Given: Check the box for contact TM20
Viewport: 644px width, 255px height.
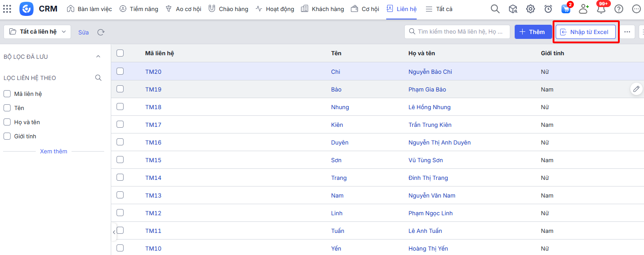Looking at the screenshot, I should (x=120, y=71).
